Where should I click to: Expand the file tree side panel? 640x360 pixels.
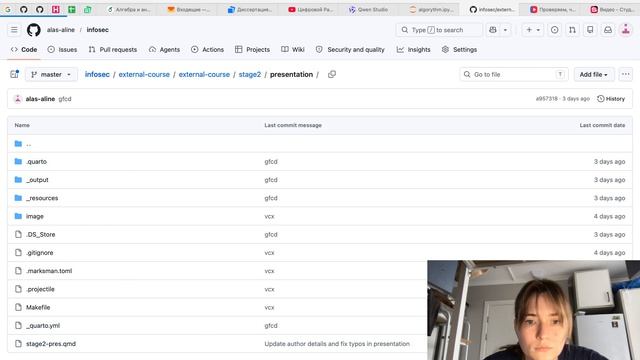15,74
